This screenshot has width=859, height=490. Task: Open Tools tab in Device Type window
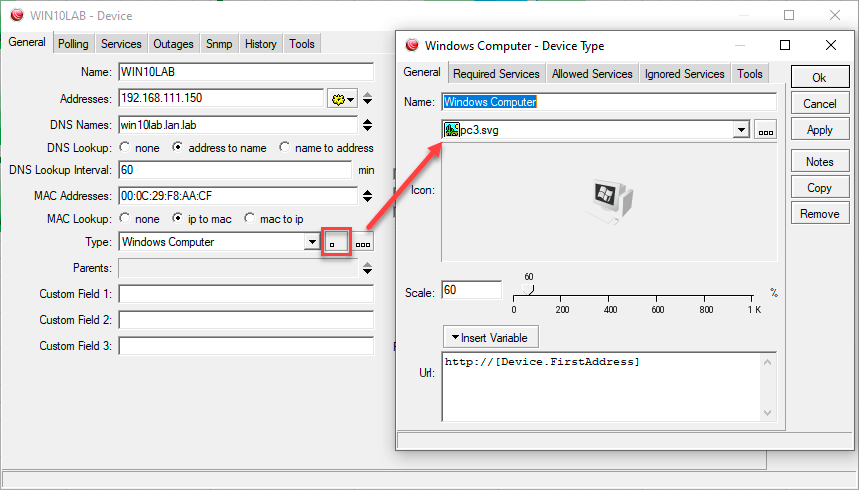click(x=750, y=73)
